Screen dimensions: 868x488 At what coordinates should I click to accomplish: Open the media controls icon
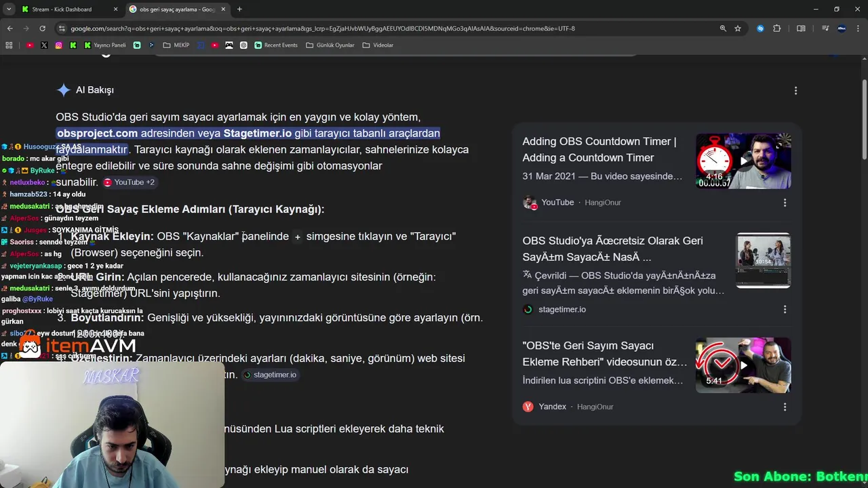(x=825, y=28)
